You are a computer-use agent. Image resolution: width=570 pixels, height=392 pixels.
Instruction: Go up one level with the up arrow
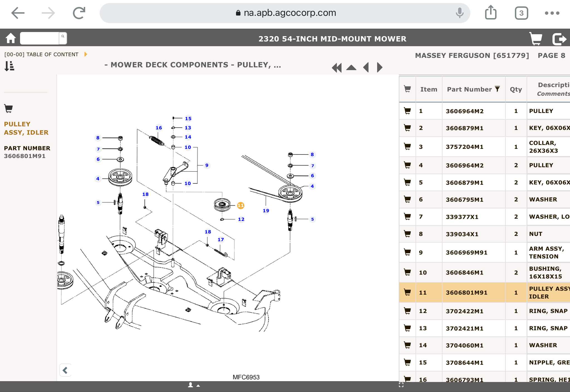(351, 68)
